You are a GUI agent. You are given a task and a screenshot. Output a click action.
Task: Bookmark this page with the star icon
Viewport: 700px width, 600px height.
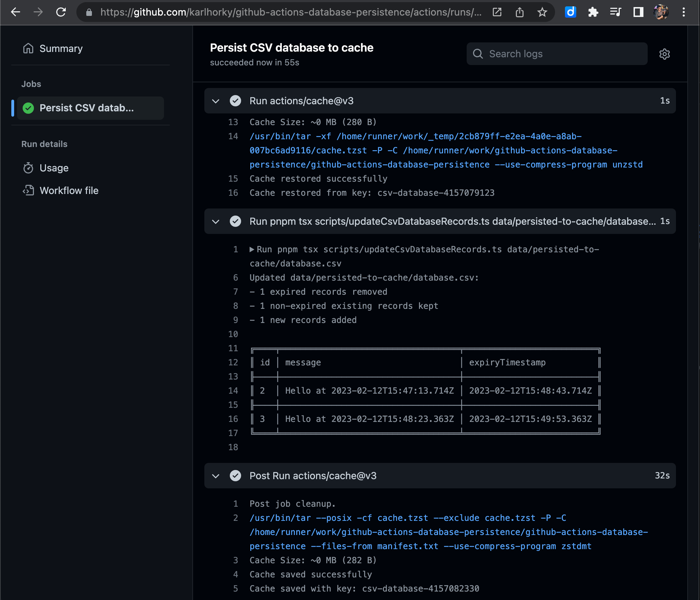[542, 12]
